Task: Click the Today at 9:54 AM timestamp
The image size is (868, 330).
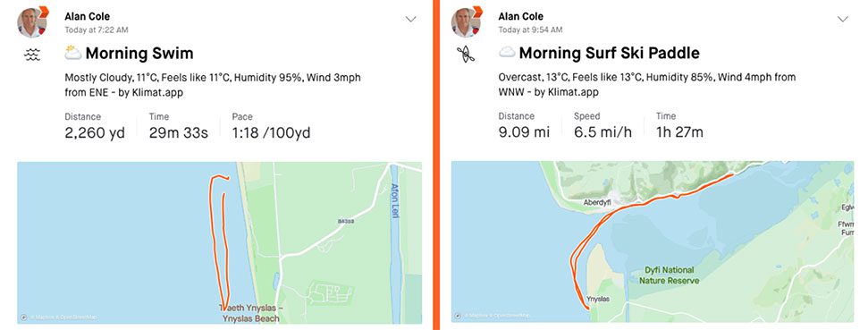Action: 530,30
